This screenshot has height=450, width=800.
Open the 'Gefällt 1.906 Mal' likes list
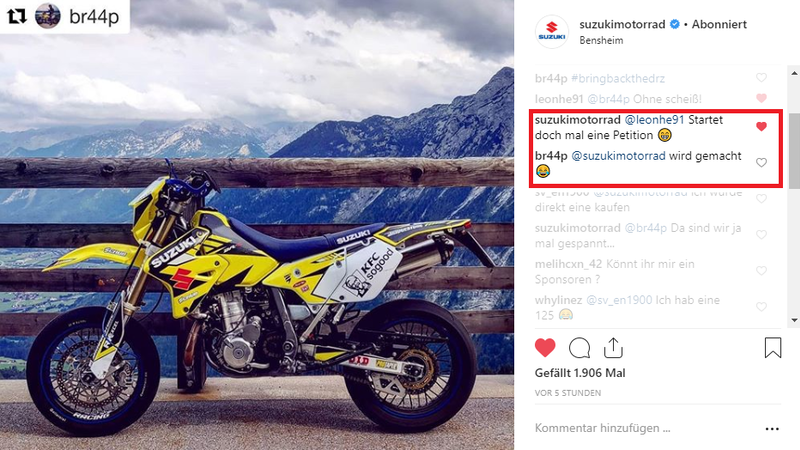click(x=580, y=373)
